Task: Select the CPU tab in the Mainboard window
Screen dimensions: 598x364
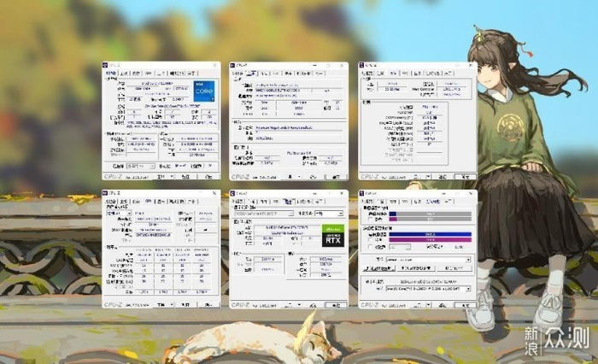Action: click(237, 73)
